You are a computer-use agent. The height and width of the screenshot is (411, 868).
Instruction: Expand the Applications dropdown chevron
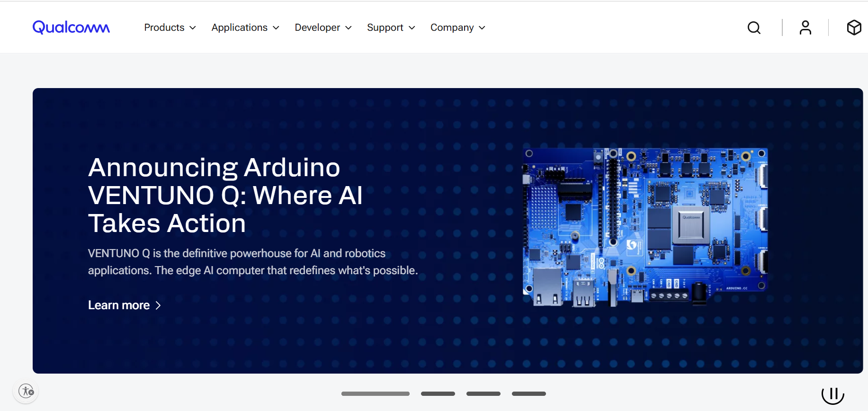pos(276,28)
